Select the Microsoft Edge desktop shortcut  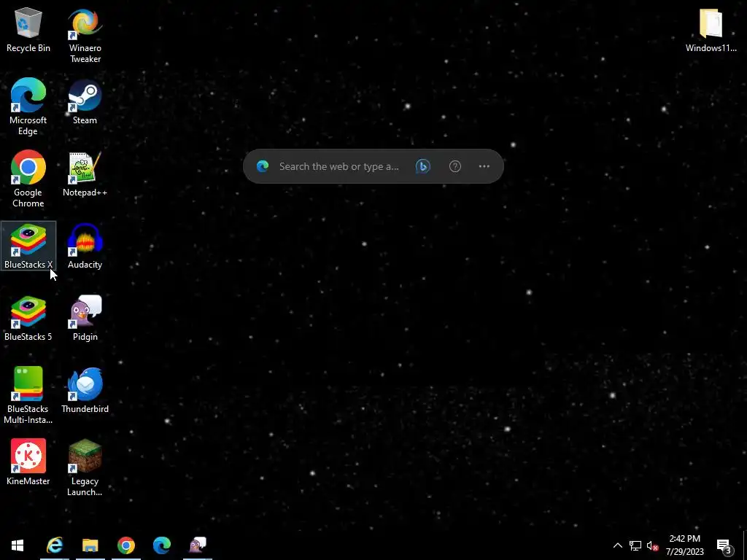[x=28, y=106]
